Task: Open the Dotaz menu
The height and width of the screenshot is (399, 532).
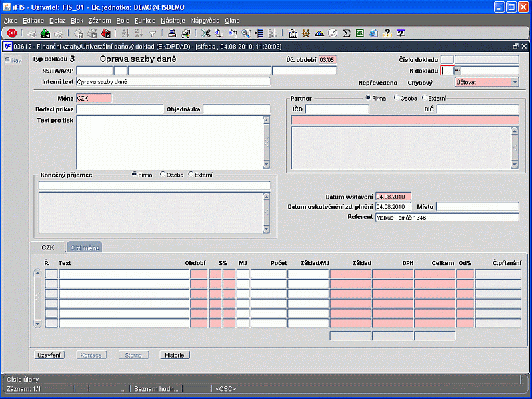Action: 57,21
